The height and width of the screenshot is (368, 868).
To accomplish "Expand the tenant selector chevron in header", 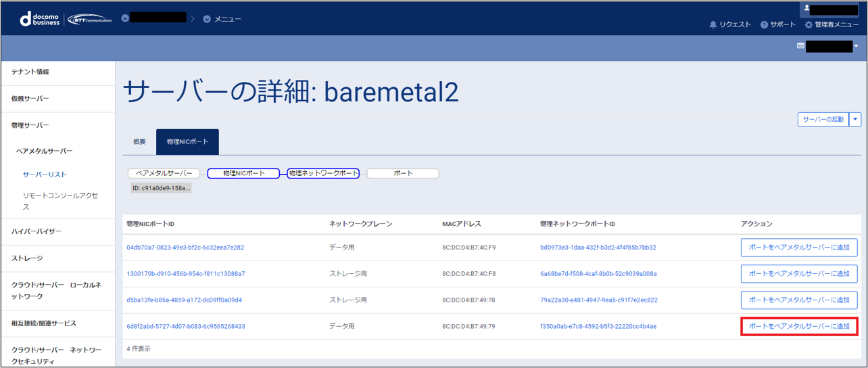I will point(125,18).
